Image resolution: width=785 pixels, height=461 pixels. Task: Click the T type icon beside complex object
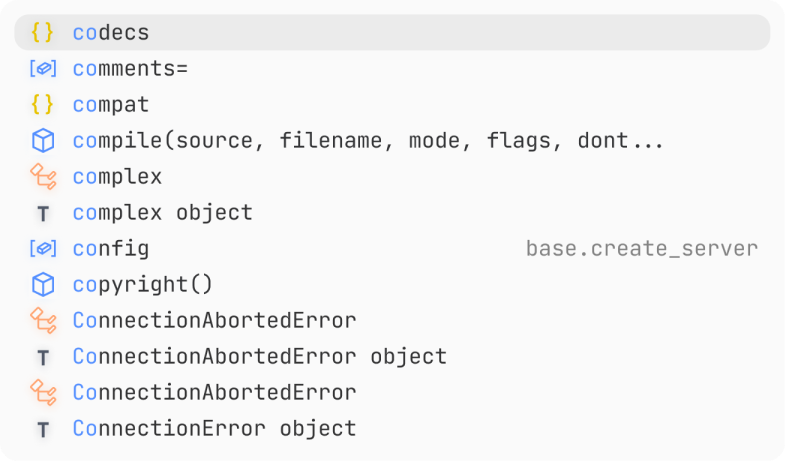tap(43, 214)
